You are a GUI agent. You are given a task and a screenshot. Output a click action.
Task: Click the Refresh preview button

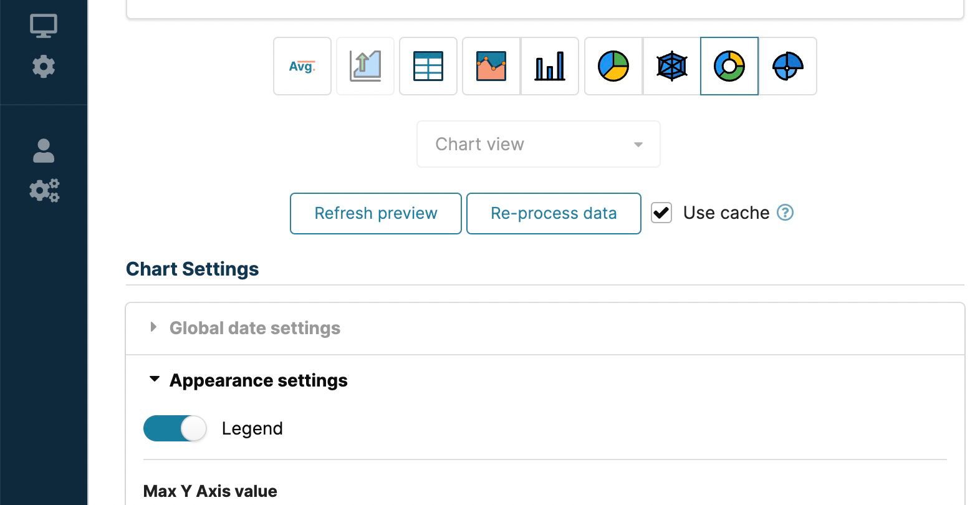(375, 213)
